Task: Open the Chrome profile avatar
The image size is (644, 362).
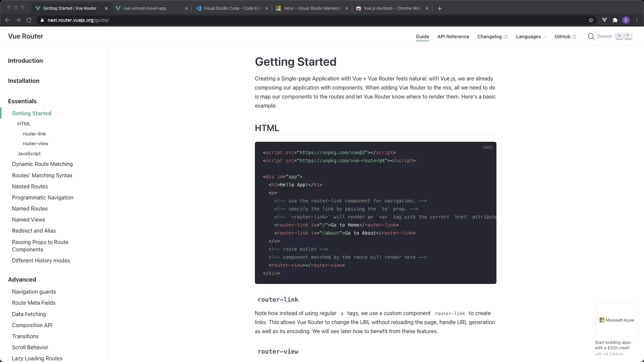Action: 626,20
